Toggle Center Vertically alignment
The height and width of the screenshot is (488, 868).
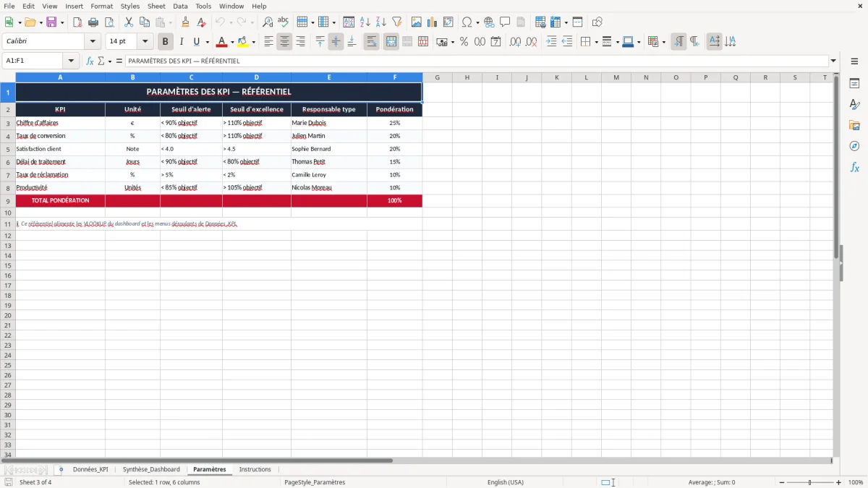pyautogui.click(x=336, y=42)
